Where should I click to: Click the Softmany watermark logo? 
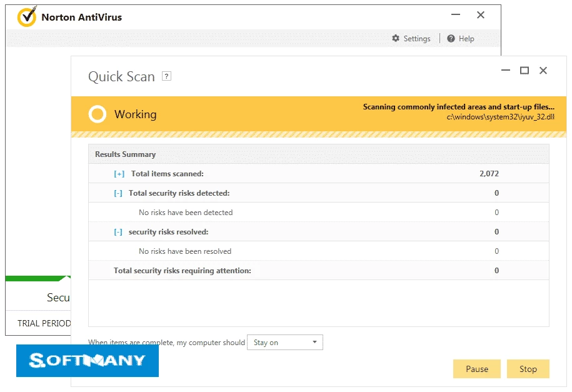87,361
